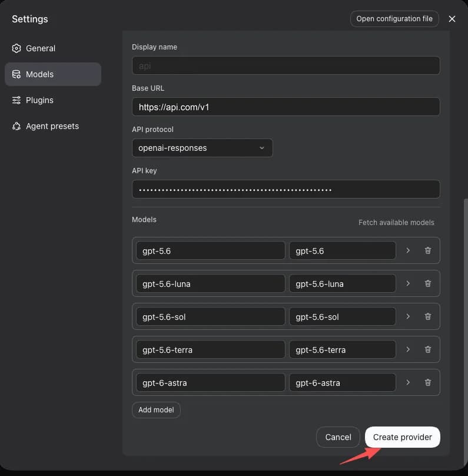Click the Add model button
468x476 pixels.
(156, 410)
